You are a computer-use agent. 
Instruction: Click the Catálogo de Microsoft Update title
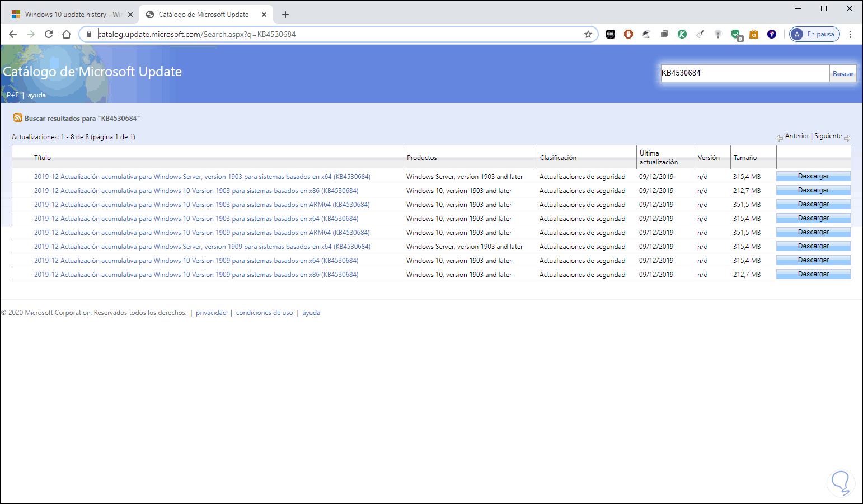[92, 72]
